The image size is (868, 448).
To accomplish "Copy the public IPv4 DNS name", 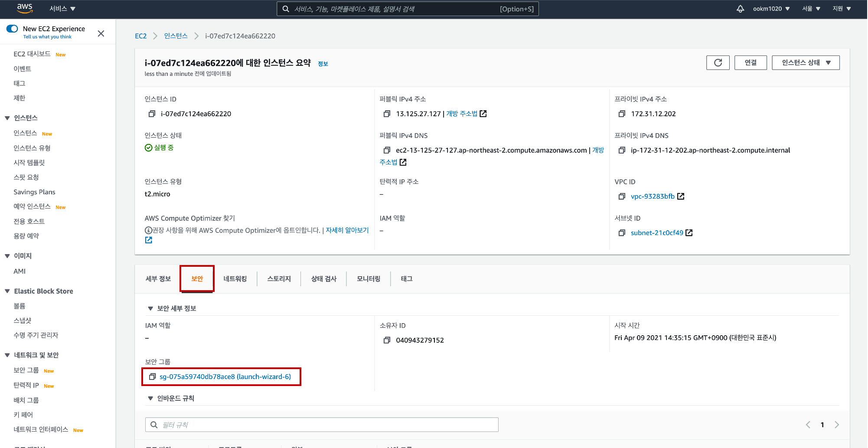I will coord(387,150).
